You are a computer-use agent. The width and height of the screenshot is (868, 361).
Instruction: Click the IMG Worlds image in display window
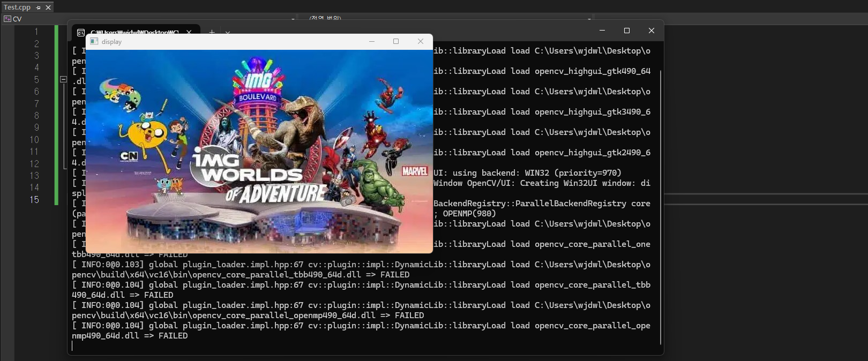(259, 151)
